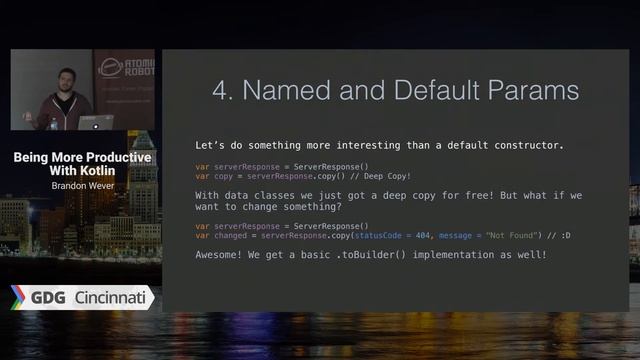Click the first 'var serverResponse = ServerResponse()' code line
The width and height of the screenshot is (640, 360).
282,167
